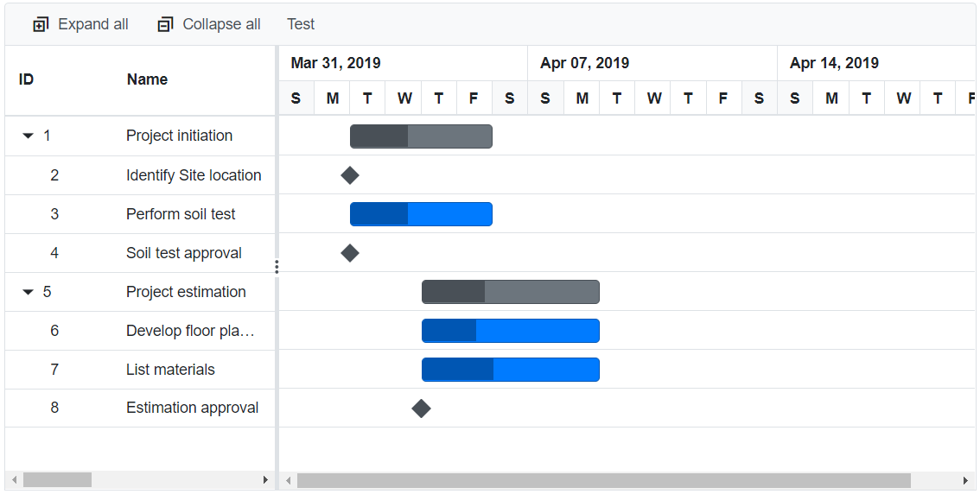Click the splitter resize handle dots
This screenshot has width=980, height=494.
point(277,267)
